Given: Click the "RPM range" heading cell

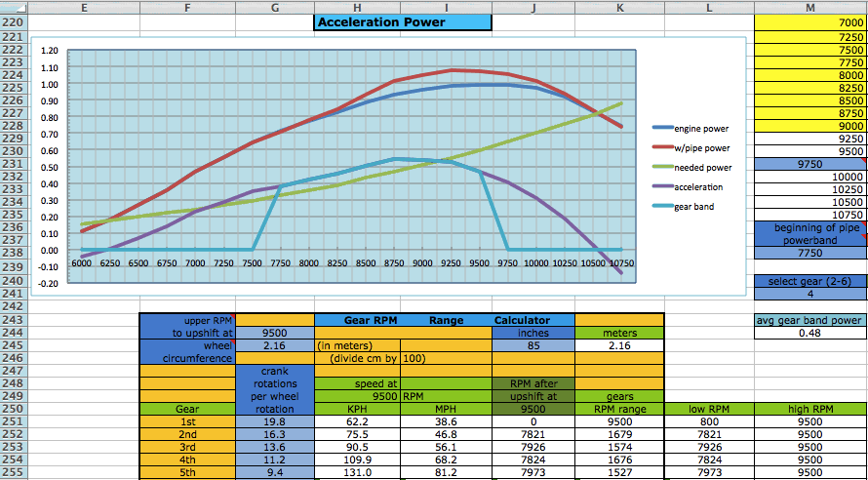Looking at the screenshot, I should click(620, 409).
